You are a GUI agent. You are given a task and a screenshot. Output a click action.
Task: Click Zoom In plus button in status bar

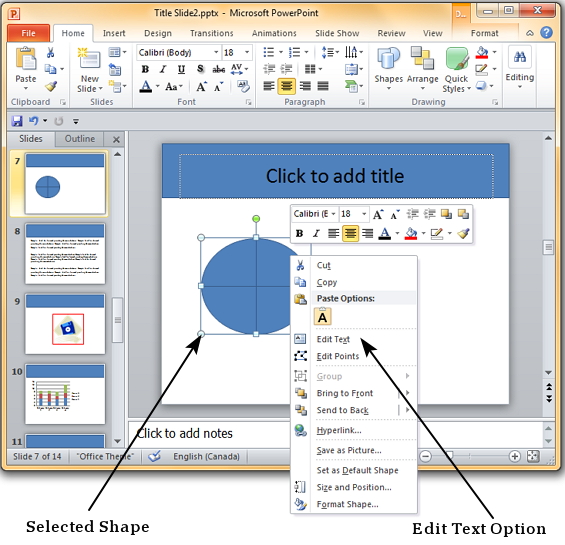click(x=515, y=456)
